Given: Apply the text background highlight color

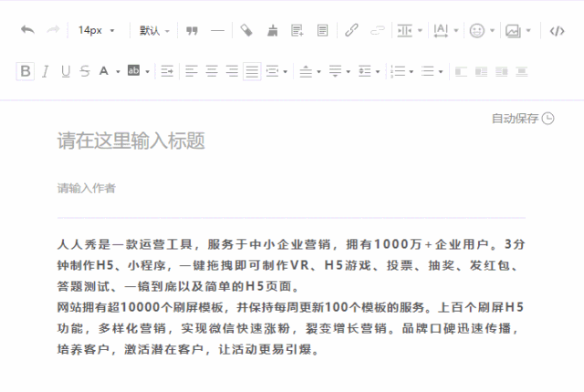Looking at the screenshot, I should [x=133, y=70].
